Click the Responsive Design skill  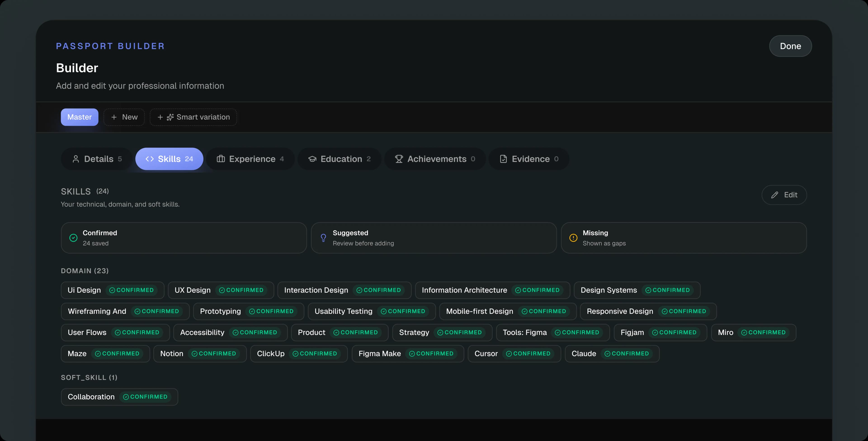coord(648,311)
